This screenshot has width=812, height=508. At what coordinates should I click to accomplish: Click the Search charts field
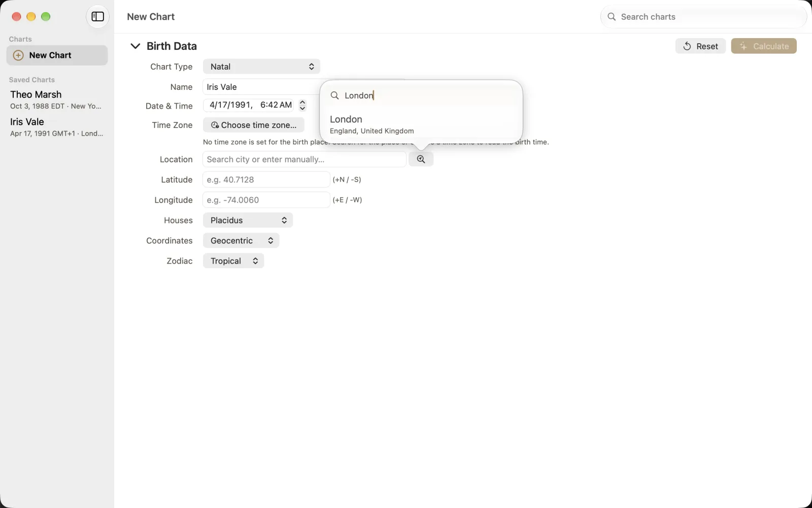[703, 17]
